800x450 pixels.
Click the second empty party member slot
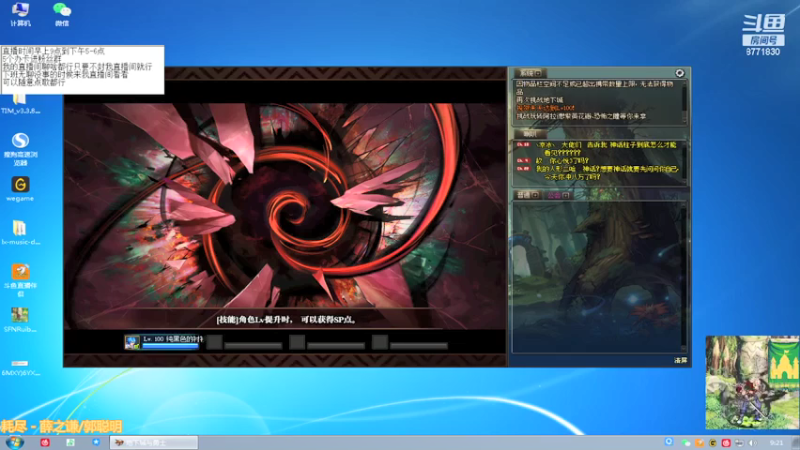(297, 342)
